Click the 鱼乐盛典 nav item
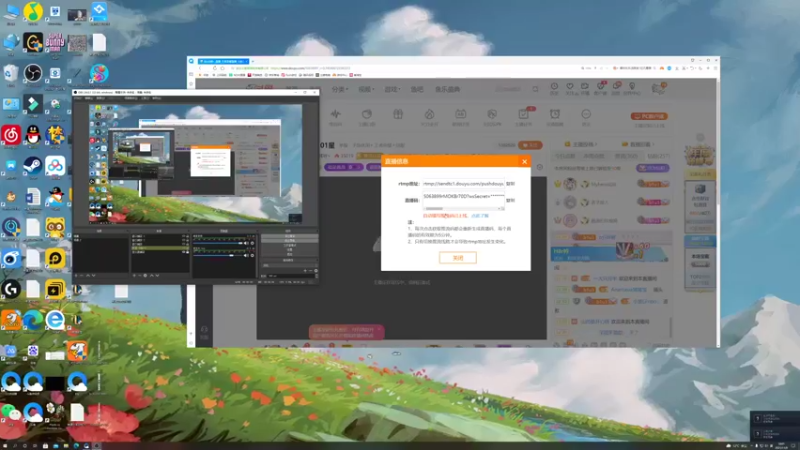The height and width of the screenshot is (450, 800). [447, 89]
